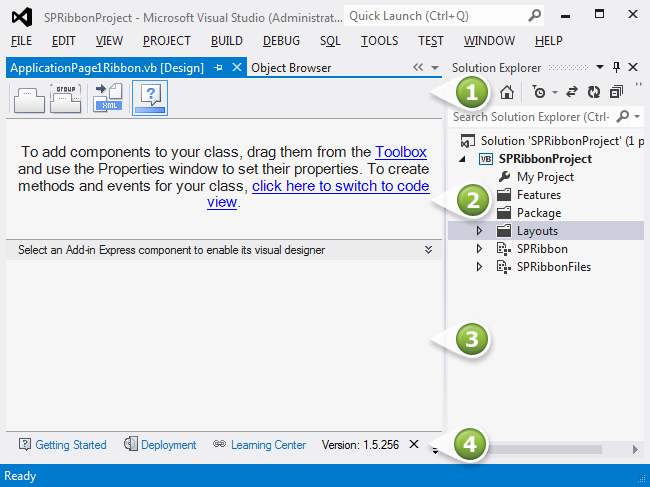Image resolution: width=650 pixels, height=487 pixels.
Task: Select the Features folder
Action: 529,195
